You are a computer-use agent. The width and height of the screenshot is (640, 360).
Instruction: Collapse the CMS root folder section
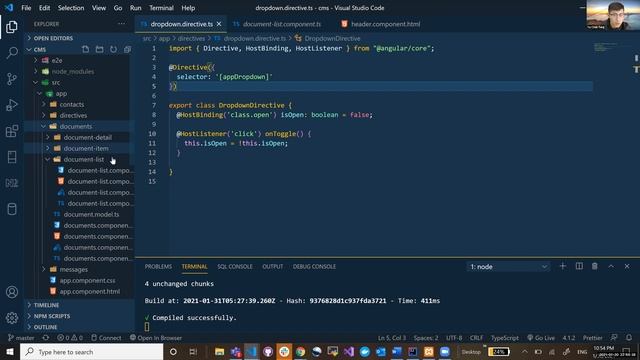[x=40, y=49]
